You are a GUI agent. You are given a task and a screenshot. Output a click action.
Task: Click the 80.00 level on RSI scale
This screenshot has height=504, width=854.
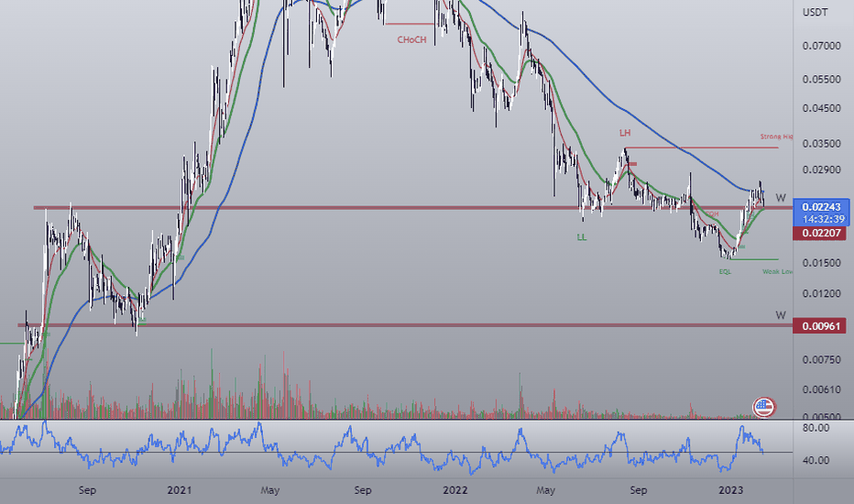point(816,428)
